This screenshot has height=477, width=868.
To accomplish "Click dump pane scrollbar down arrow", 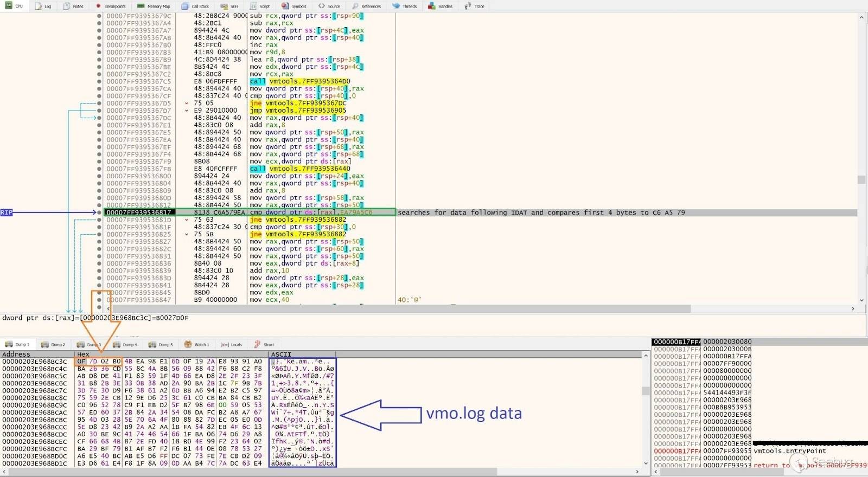I will tap(646, 463).
